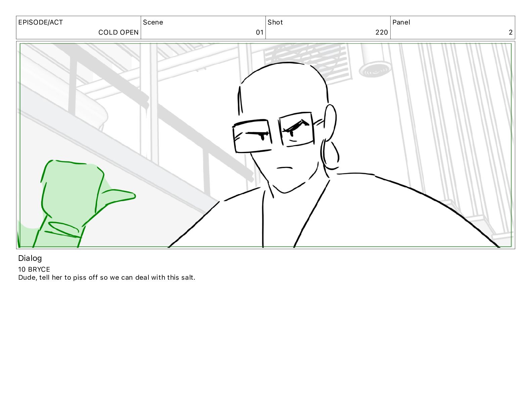Select the dialog line starting 'Dude, tell her'
Viewport: 532px width, 411px height.
point(107,278)
